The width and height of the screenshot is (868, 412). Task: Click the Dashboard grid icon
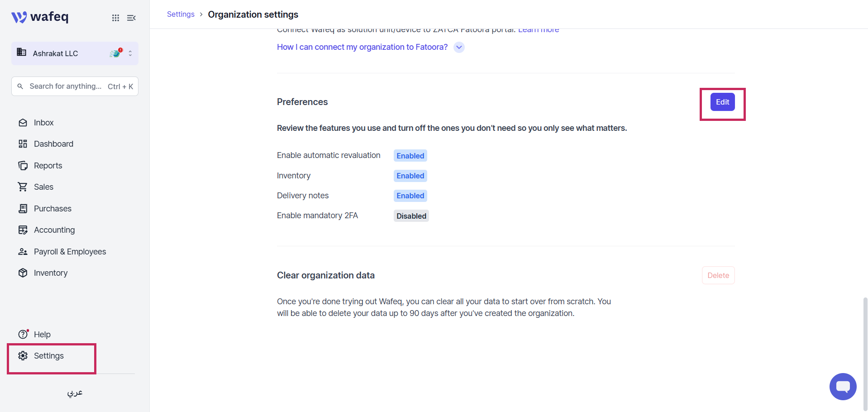click(23, 144)
